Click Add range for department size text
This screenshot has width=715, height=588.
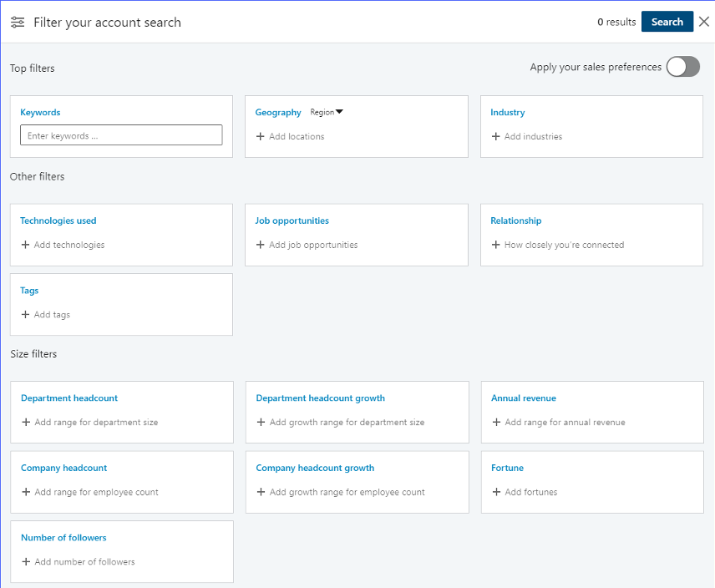(x=96, y=422)
